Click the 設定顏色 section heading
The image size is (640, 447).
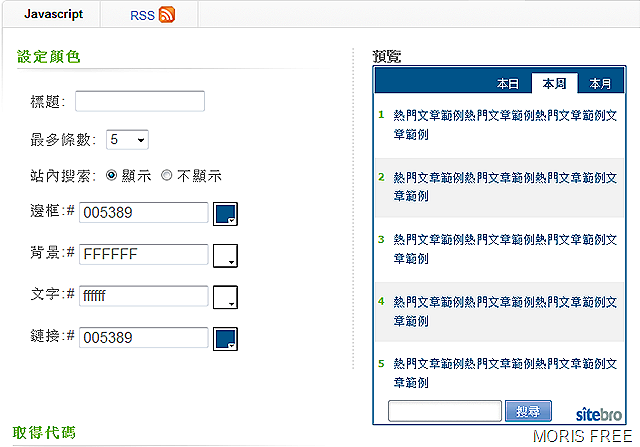(x=49, y=56)
